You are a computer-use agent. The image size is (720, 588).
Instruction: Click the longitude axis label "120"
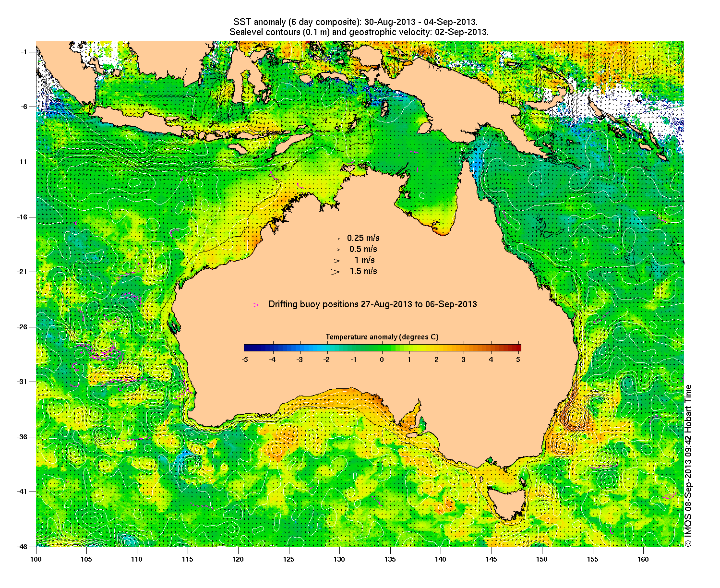pos(238,559)
